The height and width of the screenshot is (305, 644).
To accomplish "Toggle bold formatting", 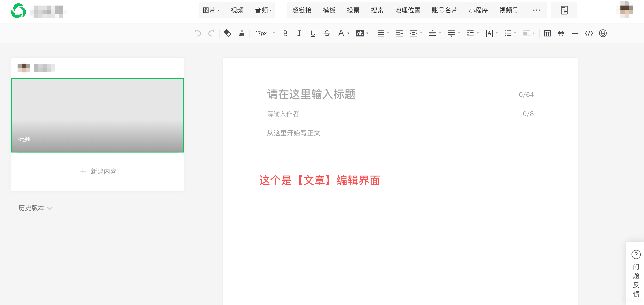I will (285, 33).
